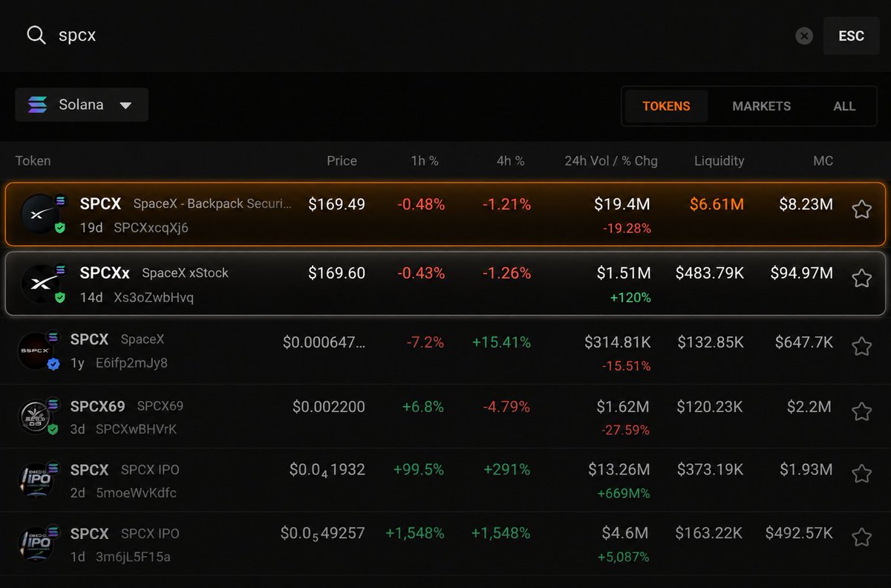
Task: Select the SpaceX xStock name label
Action: (x=185, y=273)
